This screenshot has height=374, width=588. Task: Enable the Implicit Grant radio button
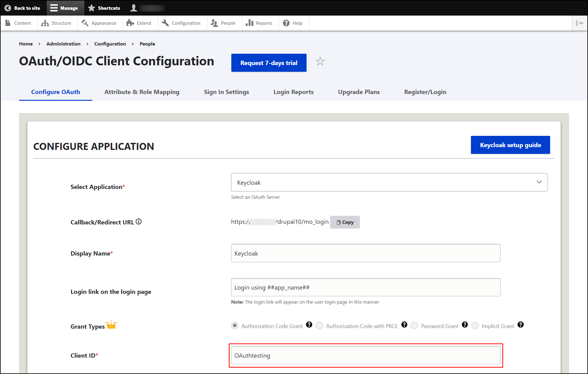click(475, 325)
